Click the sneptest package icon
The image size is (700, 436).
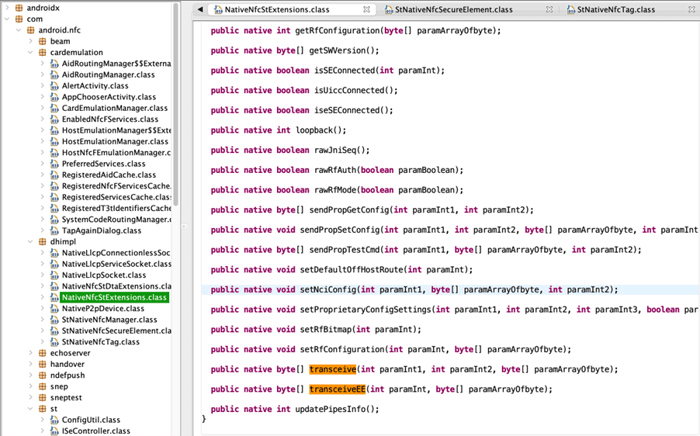42,398
